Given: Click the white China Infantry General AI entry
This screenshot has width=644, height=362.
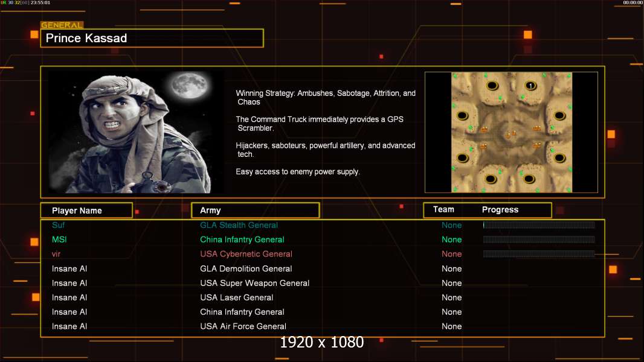Looking at the screenshot, I should coord(242,312).
